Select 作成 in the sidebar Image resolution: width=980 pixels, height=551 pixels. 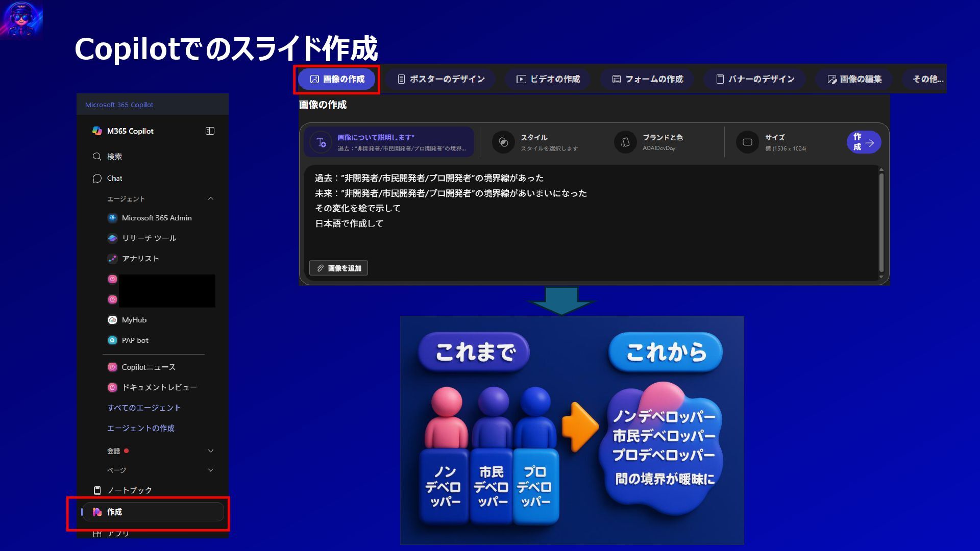tap(153, 512)
